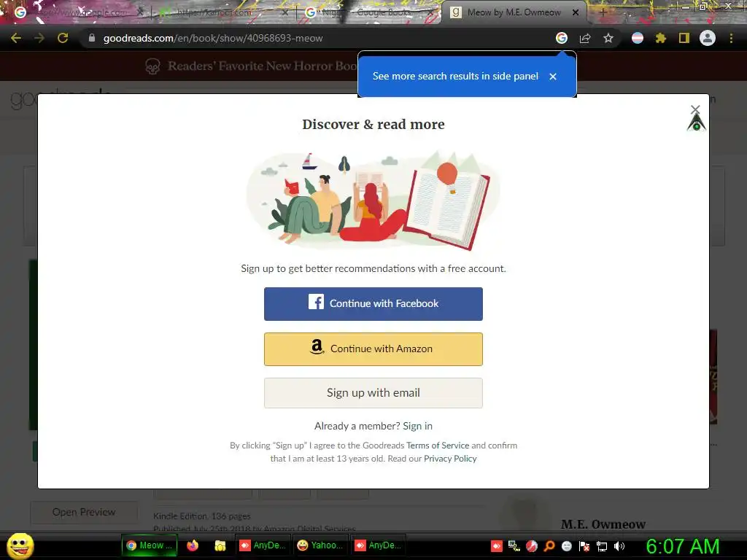Open the Chrome profile avatar
747x560 pixels.
[x=708, y=38]
